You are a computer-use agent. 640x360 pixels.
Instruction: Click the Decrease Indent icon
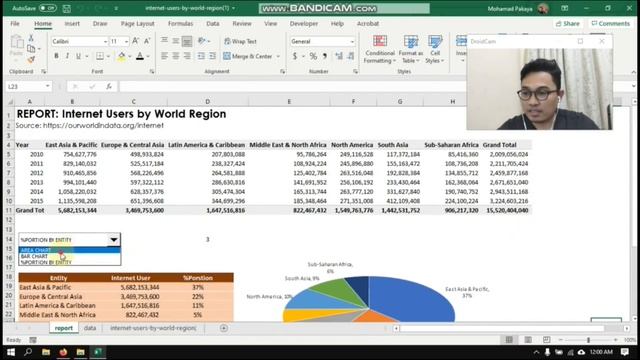201,56
